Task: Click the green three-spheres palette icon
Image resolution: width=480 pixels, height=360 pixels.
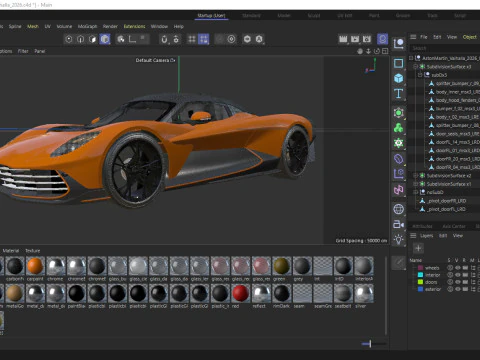Action: coord(399,128)
